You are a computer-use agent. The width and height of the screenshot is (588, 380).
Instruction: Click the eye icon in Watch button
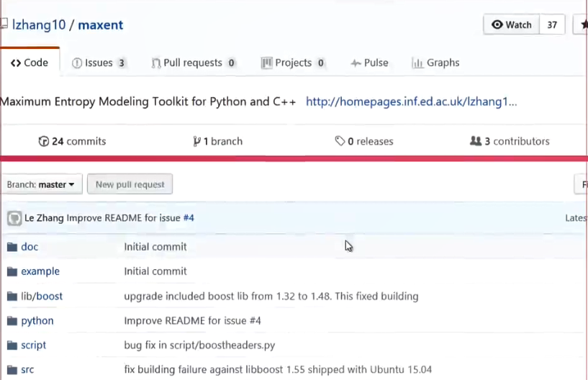(x=497, y=24)
